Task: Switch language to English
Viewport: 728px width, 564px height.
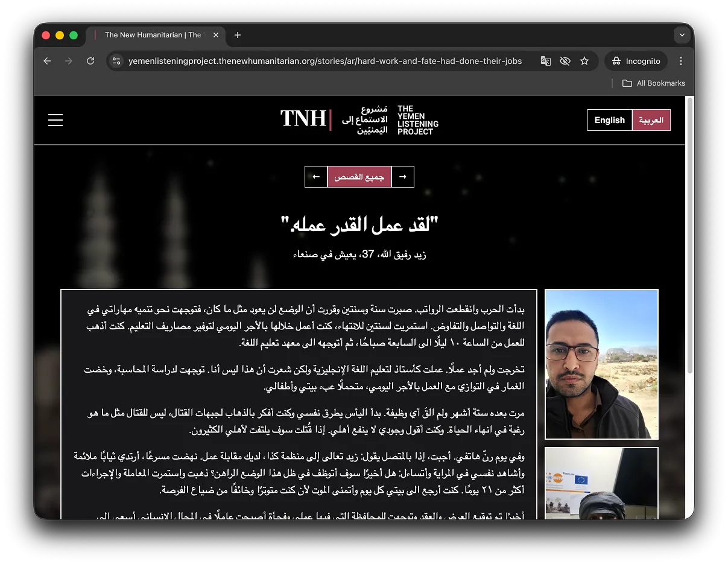Action: [x=609, y=120]
